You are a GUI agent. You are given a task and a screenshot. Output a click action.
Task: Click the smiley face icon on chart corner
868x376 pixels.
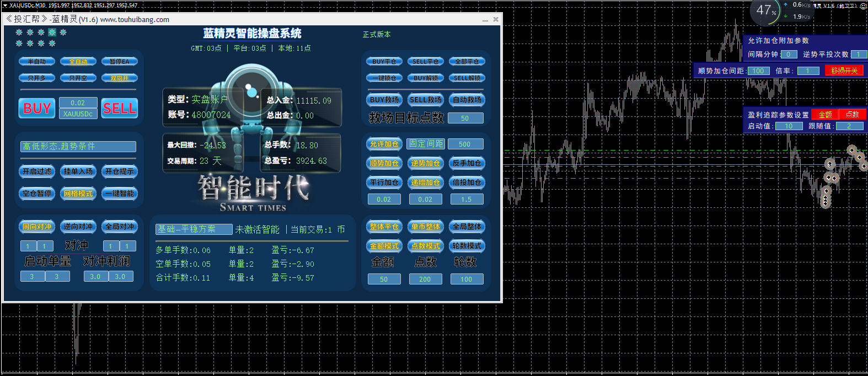tap(863, 6)
